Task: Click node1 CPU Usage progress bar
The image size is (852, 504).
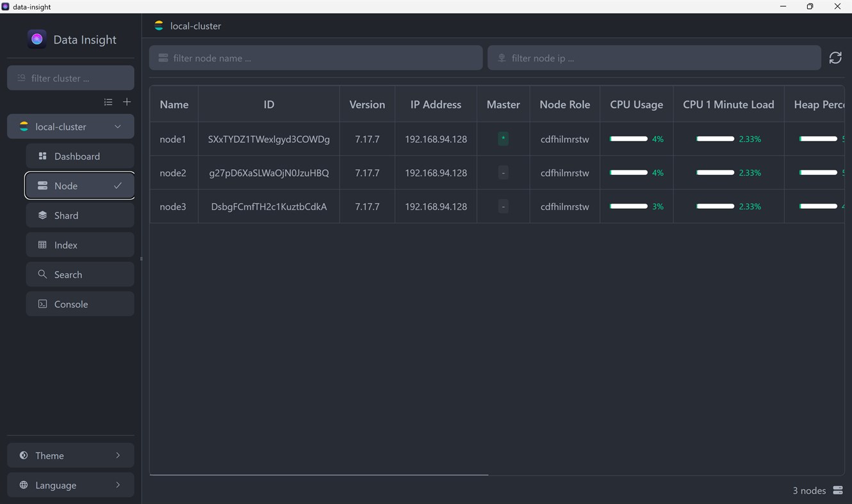Action: click(x=628, y=138)
